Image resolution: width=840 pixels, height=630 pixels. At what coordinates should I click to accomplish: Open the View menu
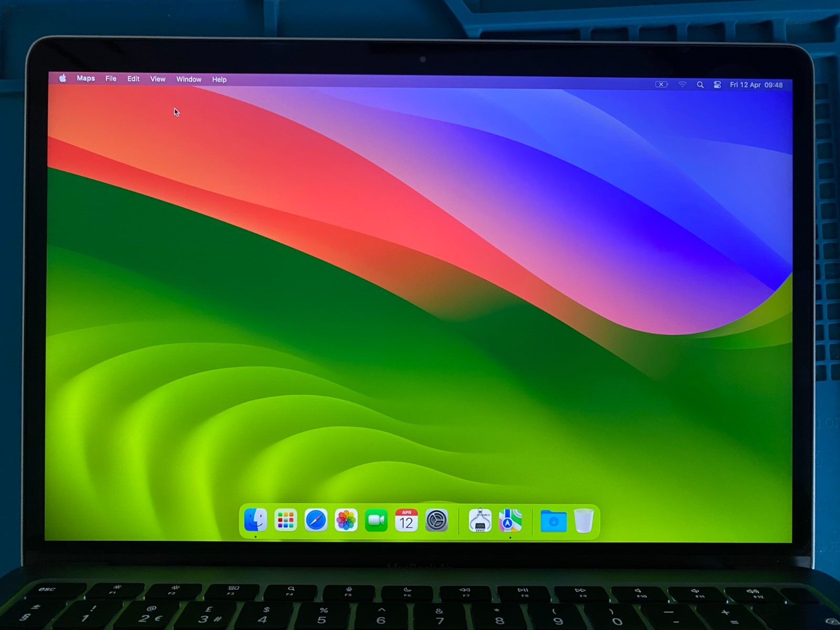[x=157, y=79]
